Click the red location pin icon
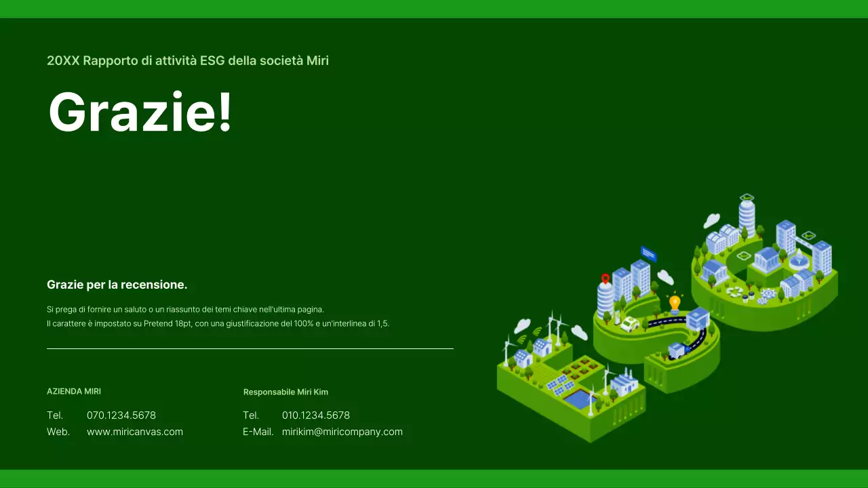Screen dimensions: 868x488 [x=606, y=279]
